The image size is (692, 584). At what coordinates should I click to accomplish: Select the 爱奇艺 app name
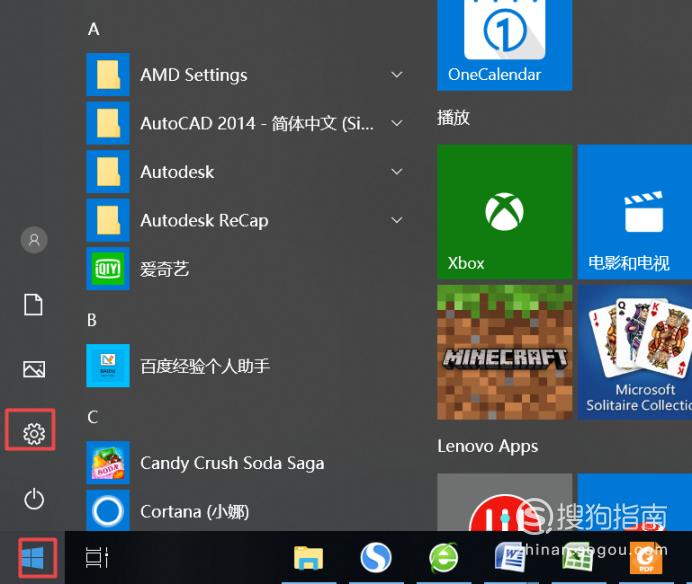point(165,269)
